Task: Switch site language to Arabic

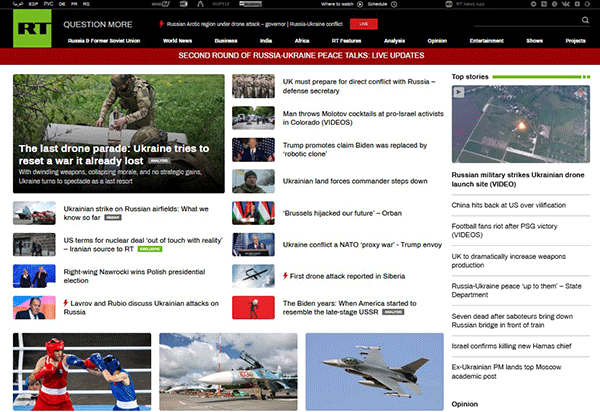Action: [18, 4]
